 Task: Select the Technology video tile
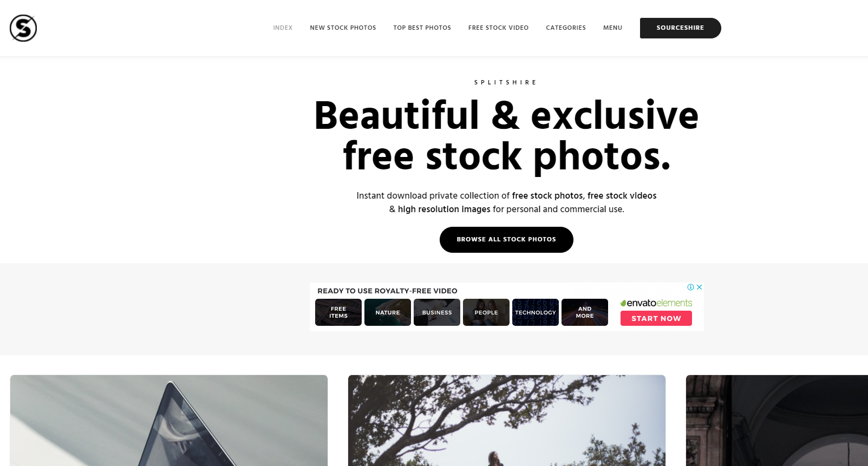[536, 312]
